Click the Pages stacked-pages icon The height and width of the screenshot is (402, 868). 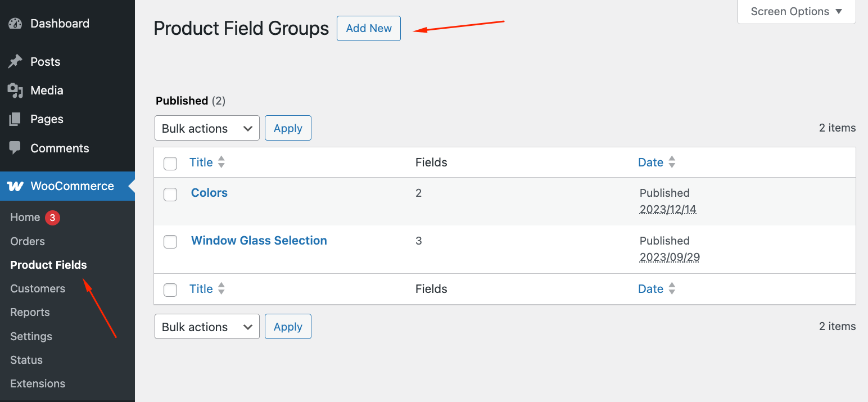[x=14, y=119]
